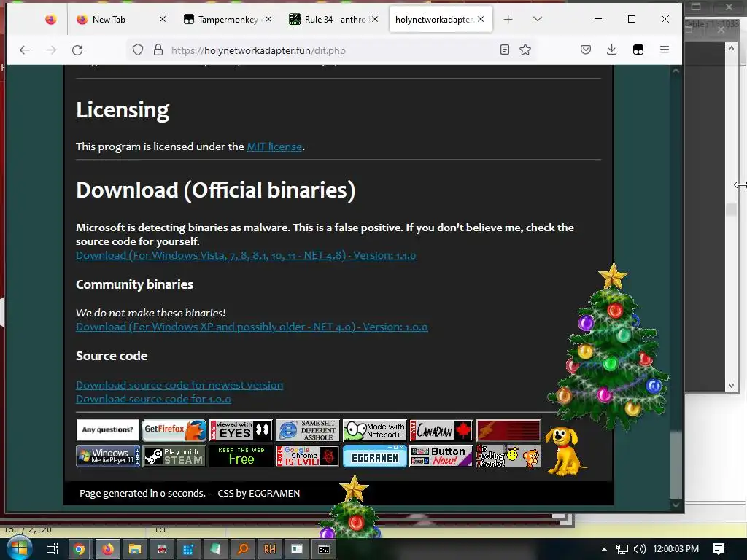Click the Keep the Web Free badge
Image resolution: width=747 pixels, height=560 pixels.
point(241,456)
